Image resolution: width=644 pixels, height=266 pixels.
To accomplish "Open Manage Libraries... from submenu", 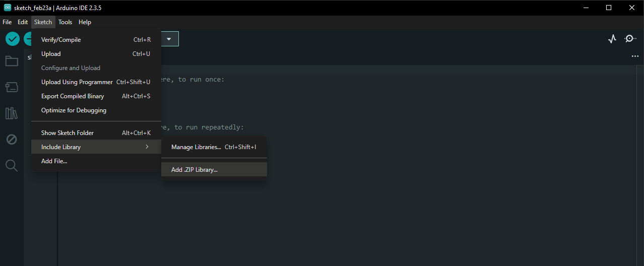I will pos(214,147).
